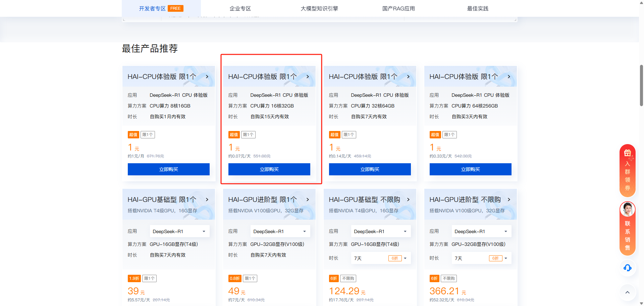Click text CPU算力 8核16GB
The width and height of the screenshot is (644, 306).
coord(170,106)
